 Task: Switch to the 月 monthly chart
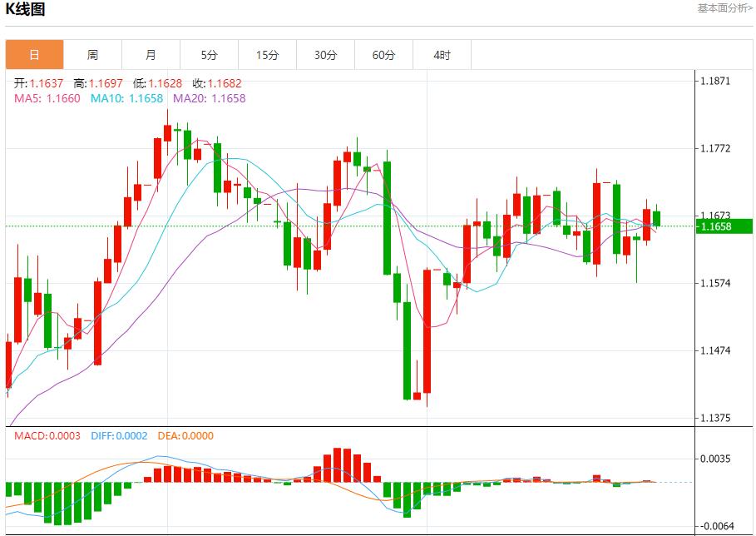[151, 54]
